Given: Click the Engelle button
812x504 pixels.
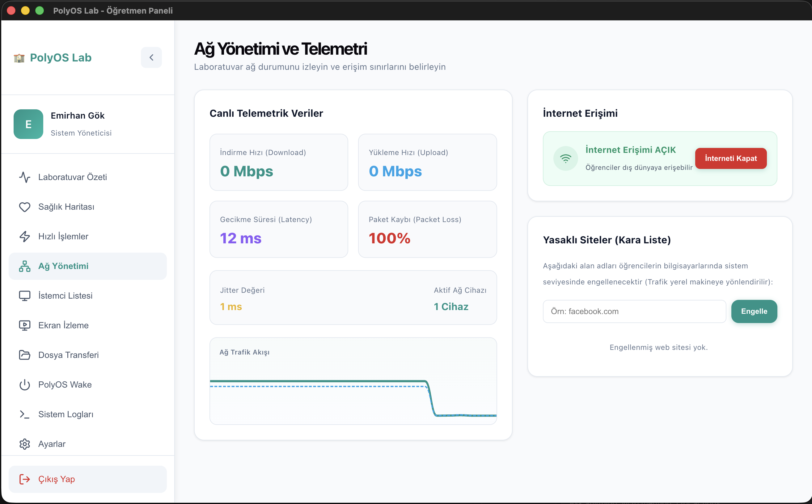Looking at the screenshot, I should (x=754, y=311).
